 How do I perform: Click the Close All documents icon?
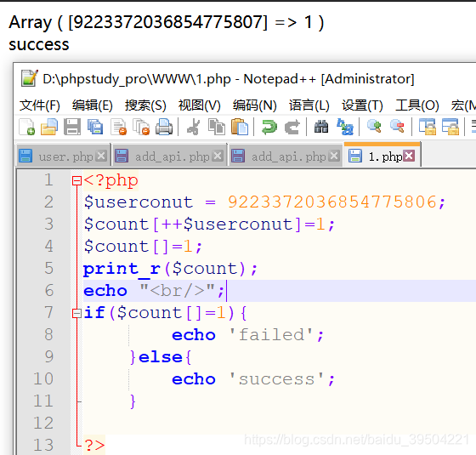141,127
